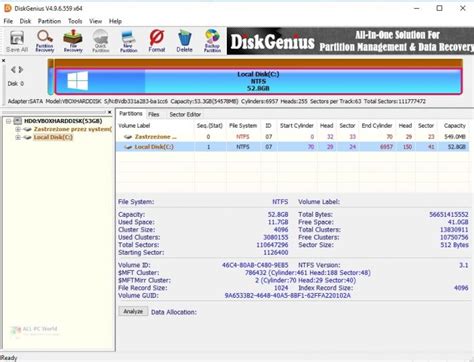The width and height of the screenshot is (474, 362).
Task: Click the Zastrzeżone partition icon in tree
Action: [x=28, y=129]
